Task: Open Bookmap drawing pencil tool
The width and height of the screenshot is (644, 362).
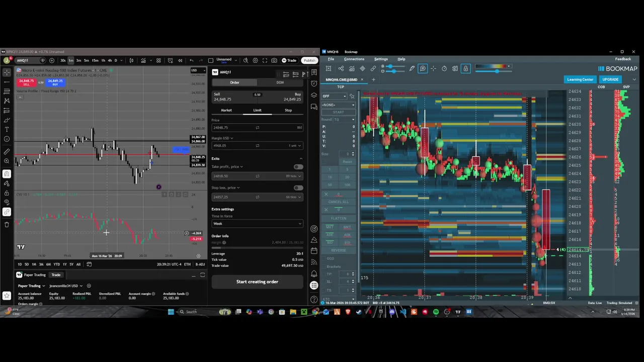Action: (412, 68)
